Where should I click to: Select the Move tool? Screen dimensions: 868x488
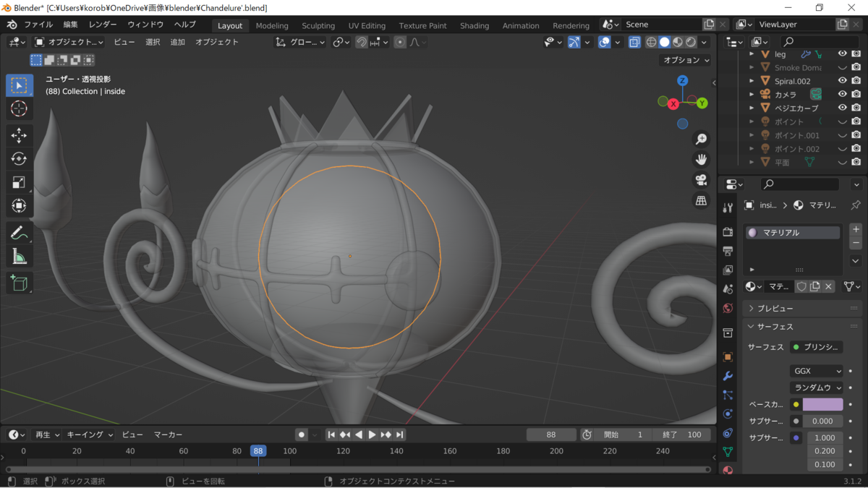coord(20,135)
